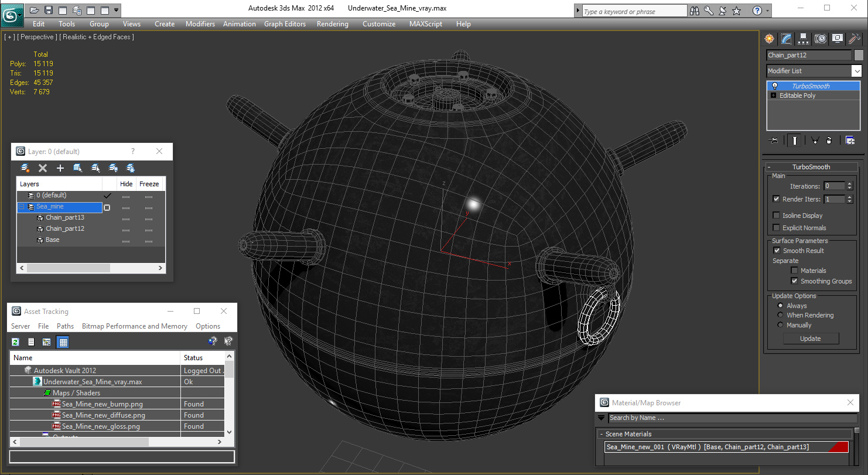Open the Create command panel tab
The image size is (868, 475).
click(769, 39)
